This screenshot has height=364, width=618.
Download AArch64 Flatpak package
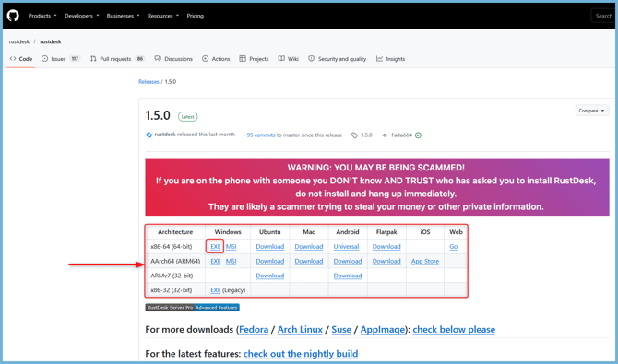tap(386, 261)
